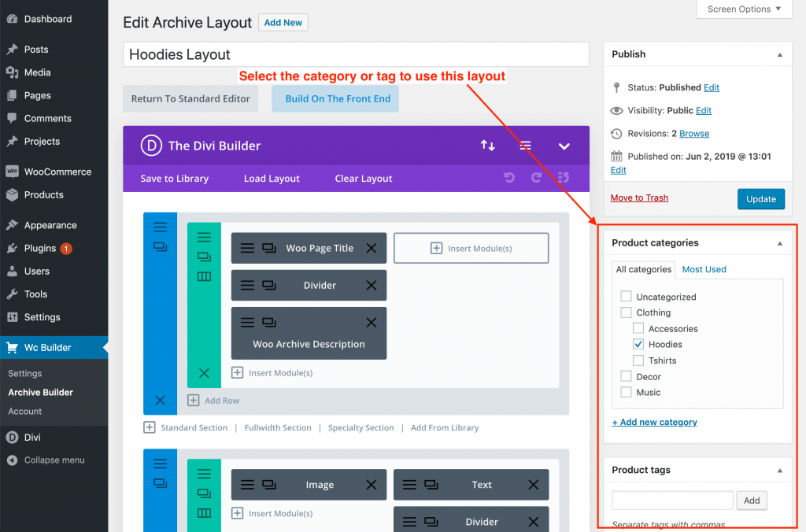
Task: Clone the first Divider module
Action: point(269,285)
